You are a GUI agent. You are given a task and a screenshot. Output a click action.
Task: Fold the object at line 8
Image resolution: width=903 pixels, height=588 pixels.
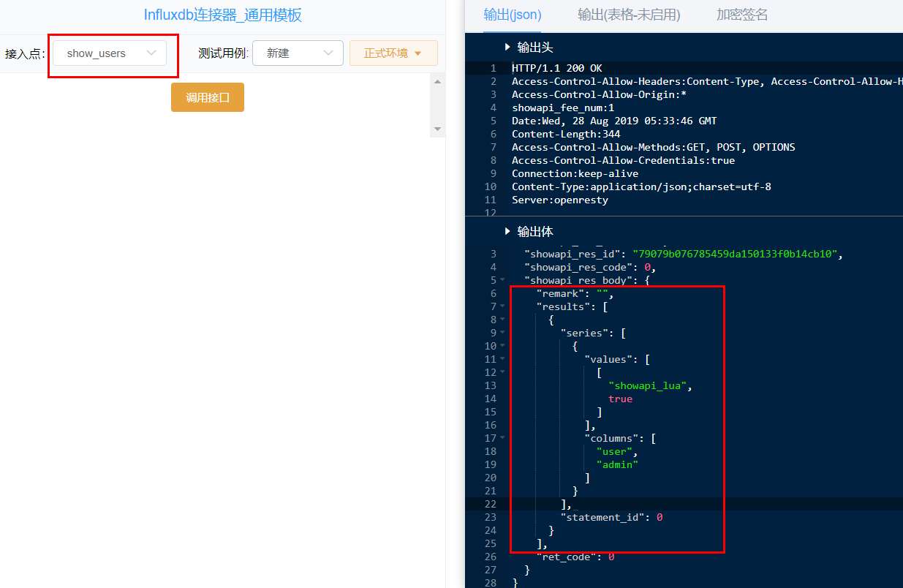(x=502, y=320)
